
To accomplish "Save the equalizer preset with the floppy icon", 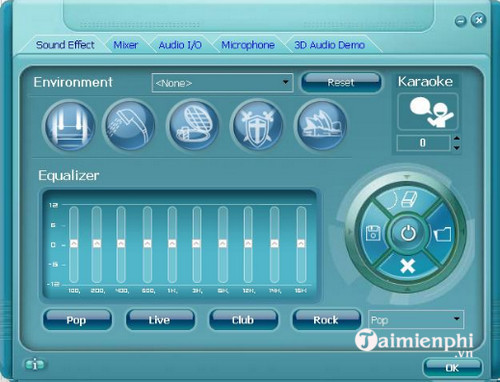I will [373, 233].
